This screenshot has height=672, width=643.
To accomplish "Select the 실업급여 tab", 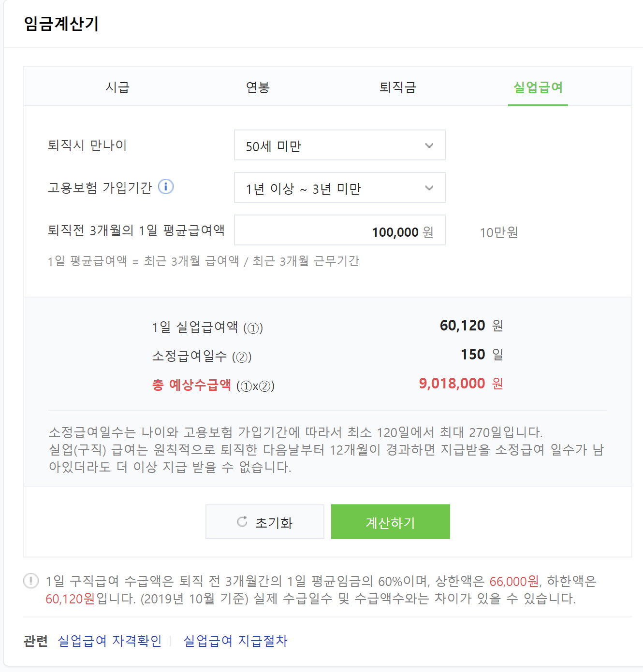I will coord(538,87).
